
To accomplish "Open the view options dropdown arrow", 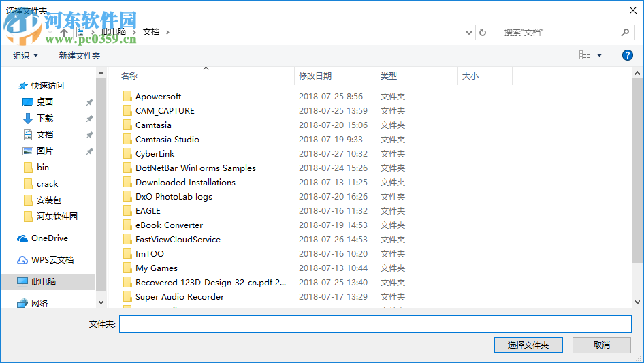I will click(599, 55).
